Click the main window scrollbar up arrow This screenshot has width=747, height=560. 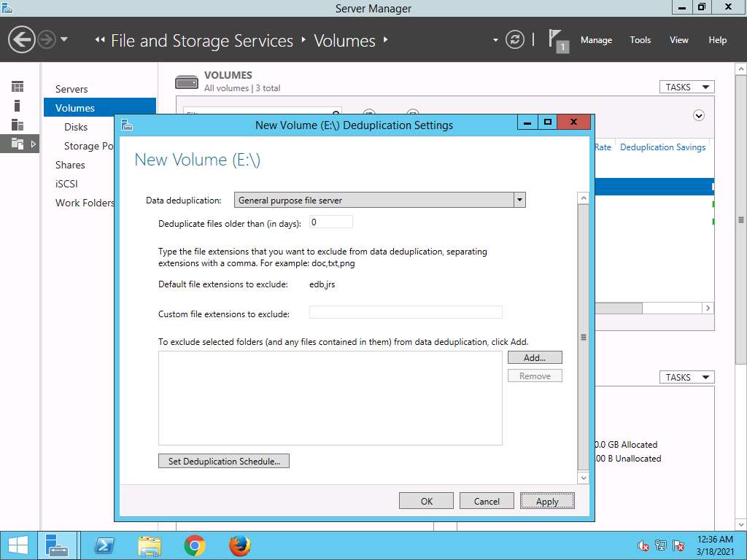pos(741,69)
